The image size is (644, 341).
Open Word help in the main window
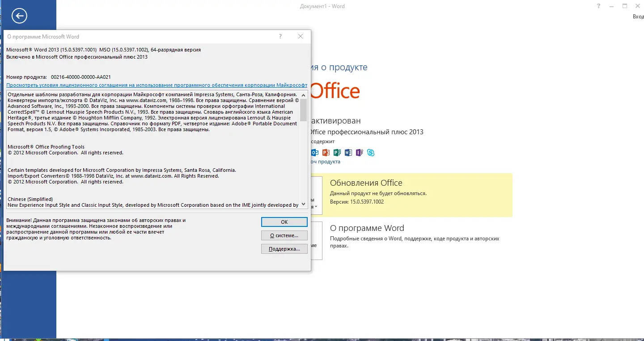599,6
